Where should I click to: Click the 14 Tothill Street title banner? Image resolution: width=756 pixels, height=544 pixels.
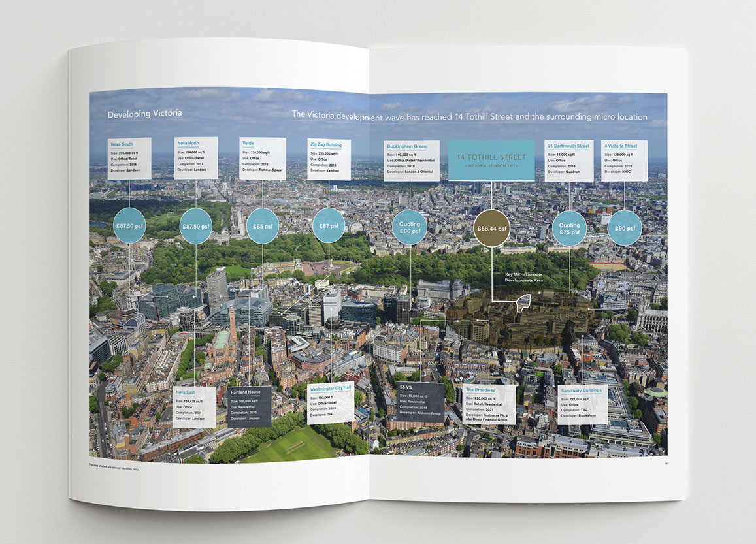tap(491, 159)
